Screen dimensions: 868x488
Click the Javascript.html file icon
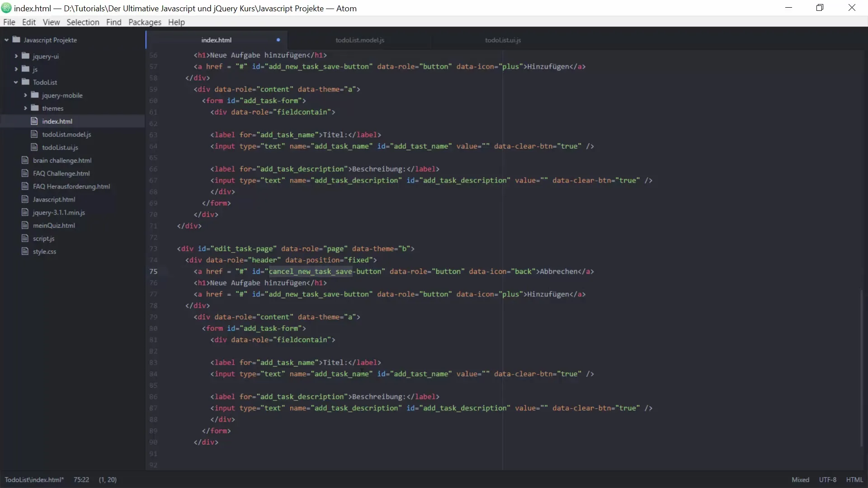pyautogui.click(x=25, y=199)
